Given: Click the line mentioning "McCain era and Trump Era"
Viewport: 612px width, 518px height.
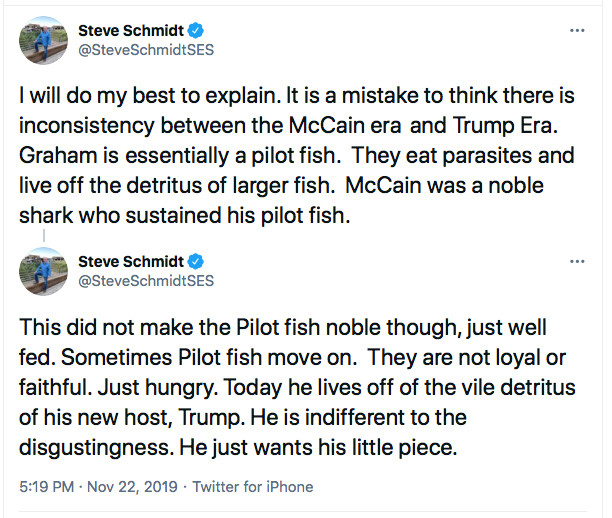Looking at the screenshot, I should (x=288, y=126).
